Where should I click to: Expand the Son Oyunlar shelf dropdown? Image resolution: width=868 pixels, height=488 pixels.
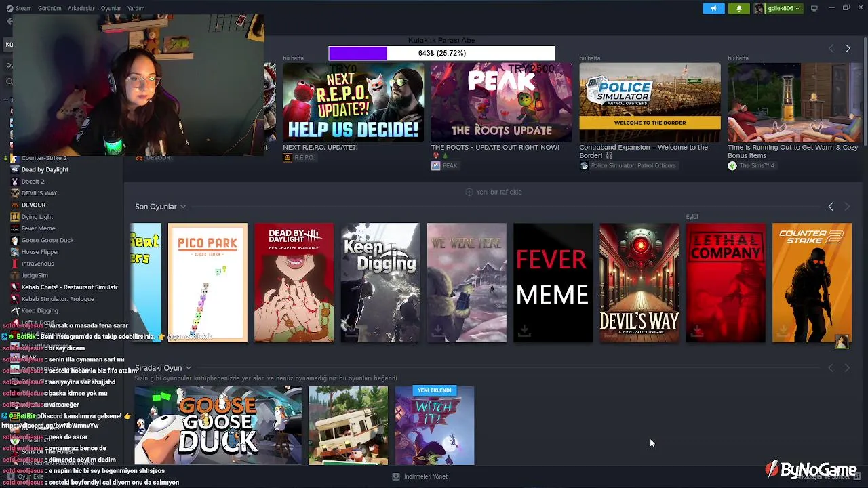183,207
